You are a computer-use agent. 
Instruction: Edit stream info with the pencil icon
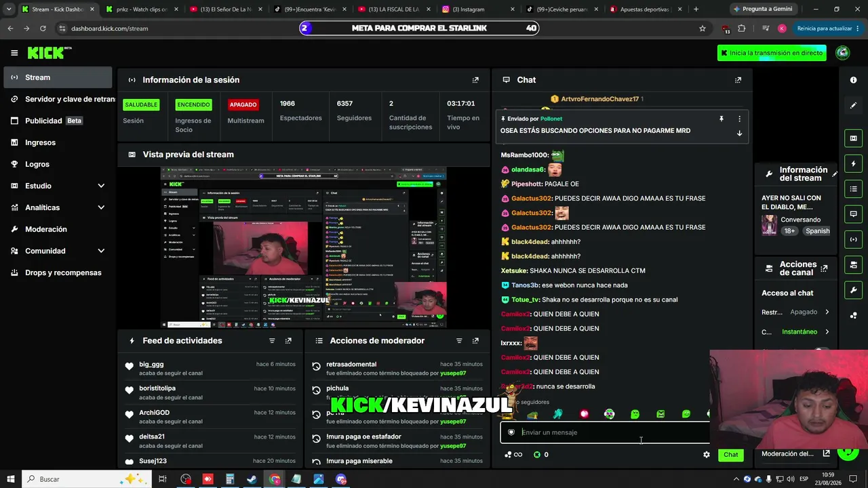tap(835, 174)
